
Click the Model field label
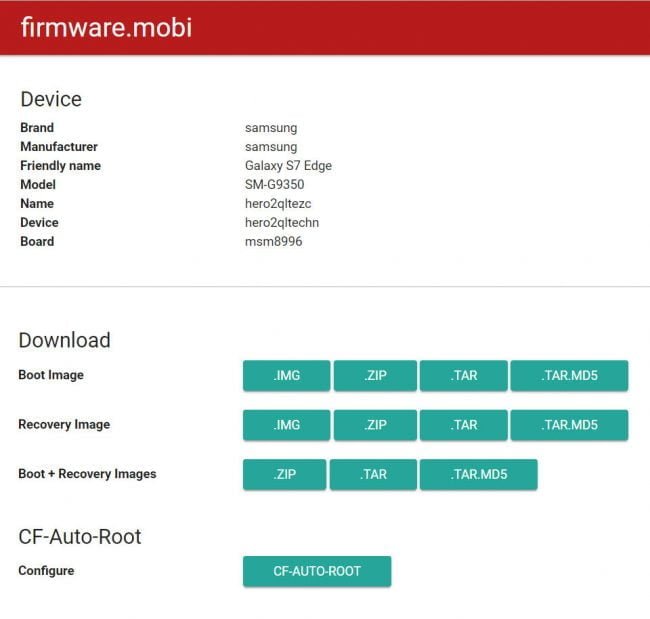coord(38,184)
